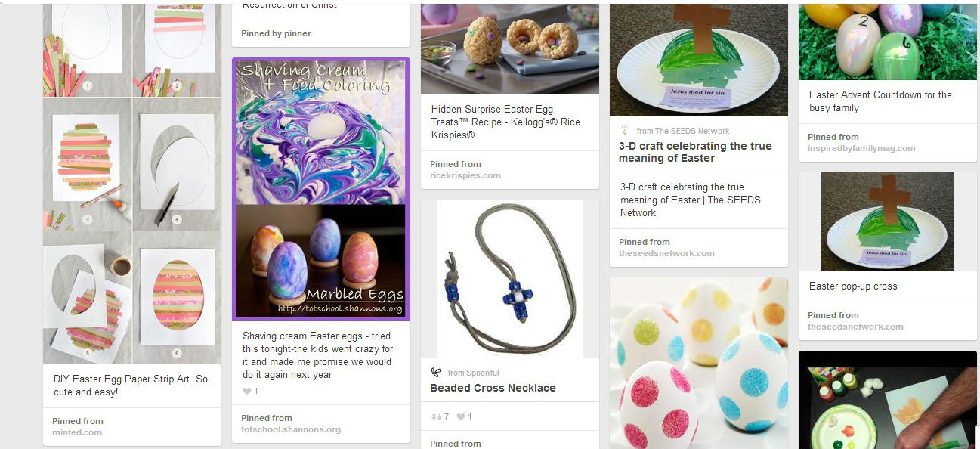
Task: Click the heart icon under the shaving cream pin
Action: [x=246, y=391]
